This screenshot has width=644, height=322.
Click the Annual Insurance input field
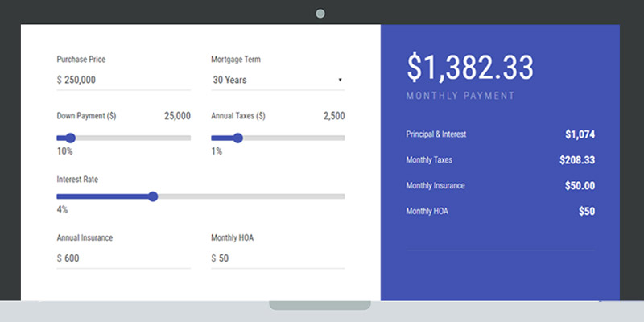(124, 258)
